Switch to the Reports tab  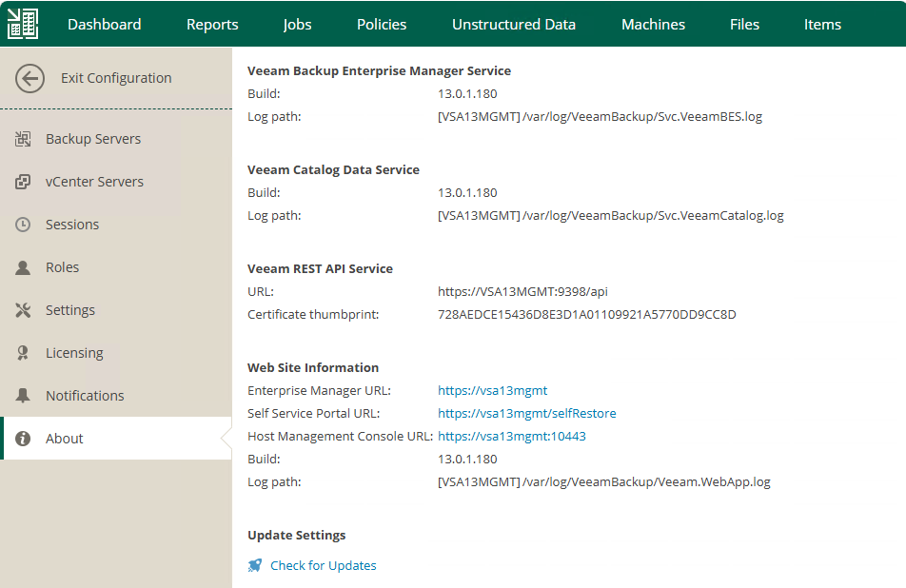click(212, 24)
